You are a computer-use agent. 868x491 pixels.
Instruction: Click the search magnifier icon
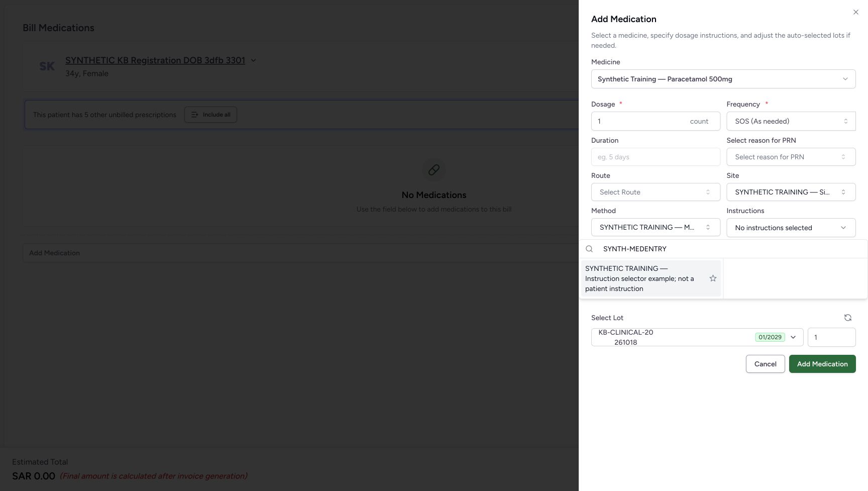(589, 249)
